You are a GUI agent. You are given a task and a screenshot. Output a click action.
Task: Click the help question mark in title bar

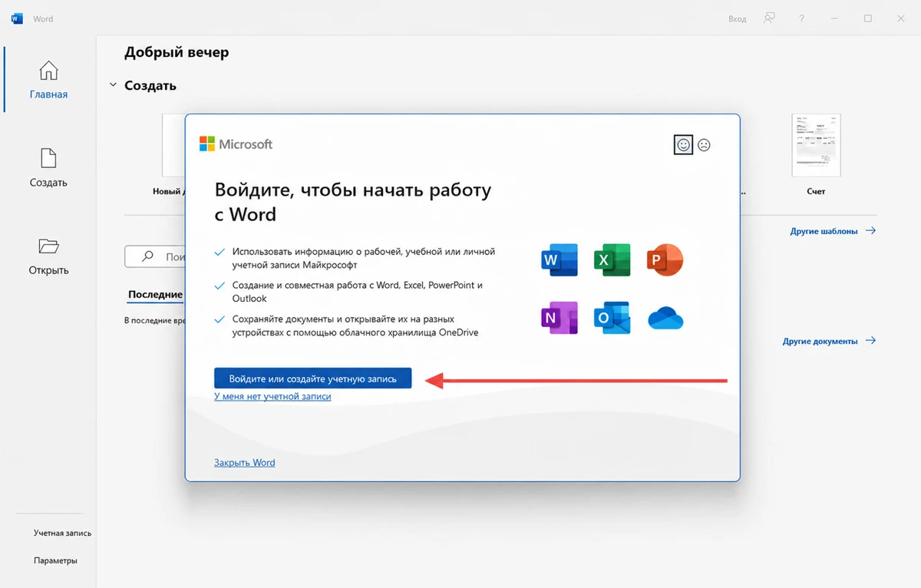[x=801, y=18]
